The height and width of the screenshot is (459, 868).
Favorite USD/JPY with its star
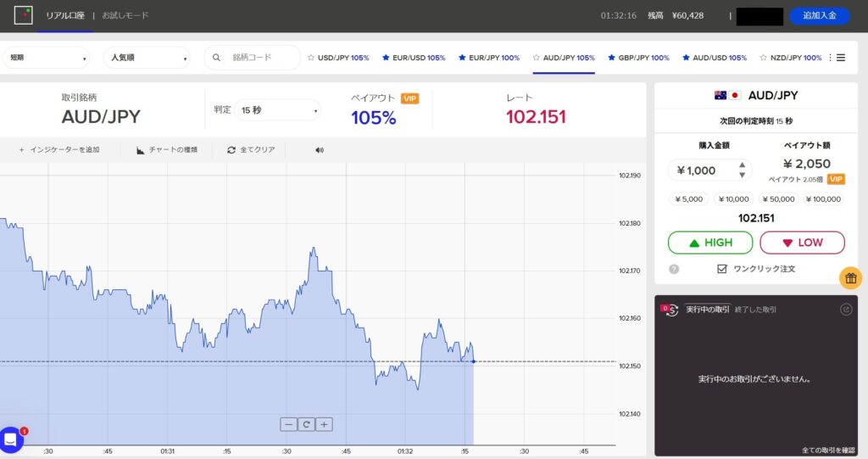(x=310, y=58)
